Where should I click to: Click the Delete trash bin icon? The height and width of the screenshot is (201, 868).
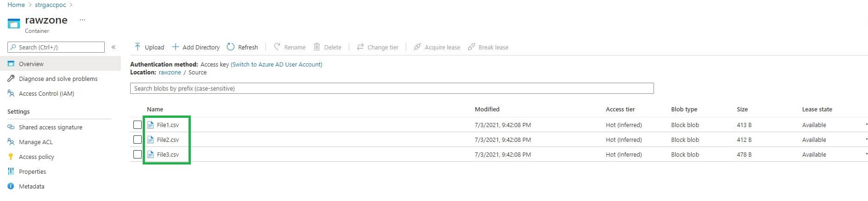point(317,47)
